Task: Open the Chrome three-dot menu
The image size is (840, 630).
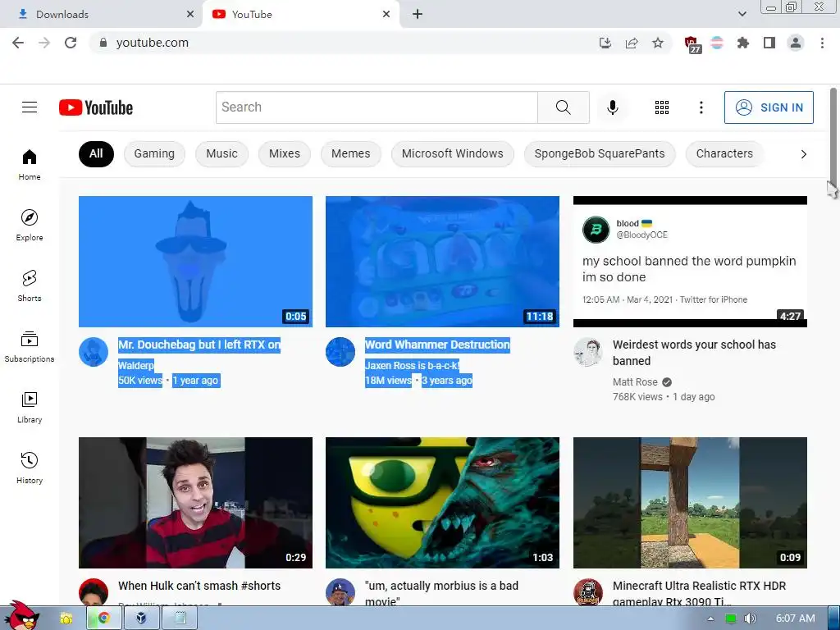Action: (822, 43)
